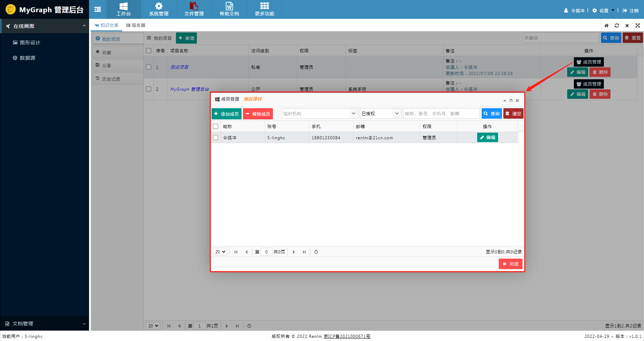Change project list page size dropdown

153,326
